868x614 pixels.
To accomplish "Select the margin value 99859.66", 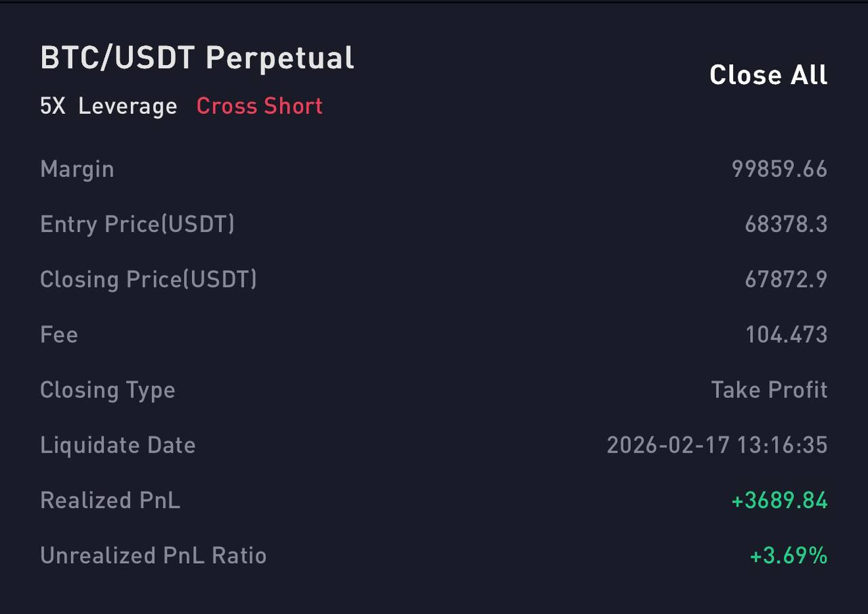I will pyautogui.click(x=779, y=169).
